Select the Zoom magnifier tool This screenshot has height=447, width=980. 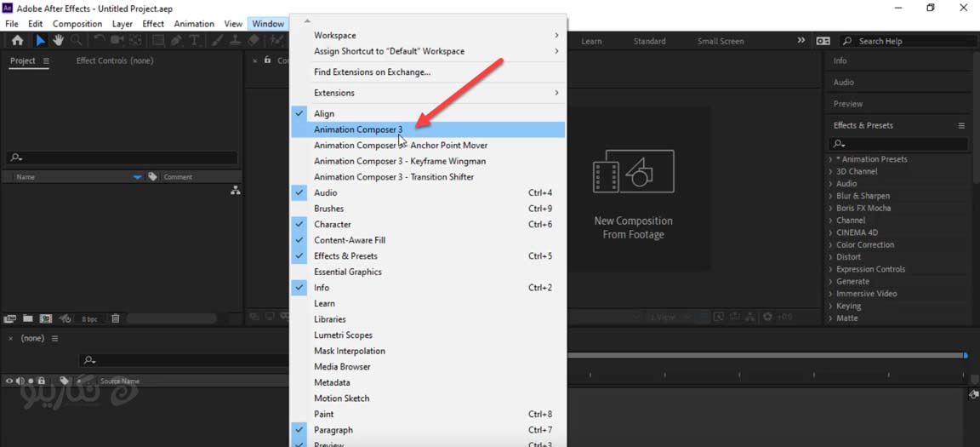pyautogui.click(x=77, y=41)
